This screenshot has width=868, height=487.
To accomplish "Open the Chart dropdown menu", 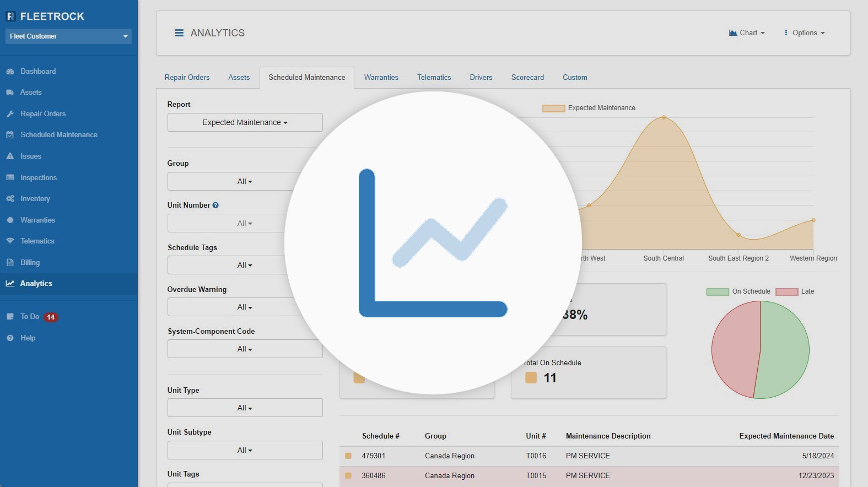I will 747,33.
